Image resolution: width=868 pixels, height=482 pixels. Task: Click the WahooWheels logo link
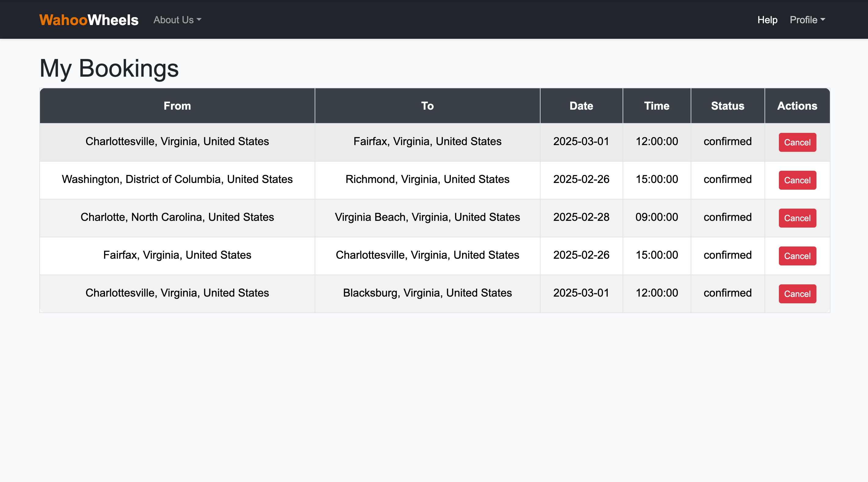click(89, 20)
